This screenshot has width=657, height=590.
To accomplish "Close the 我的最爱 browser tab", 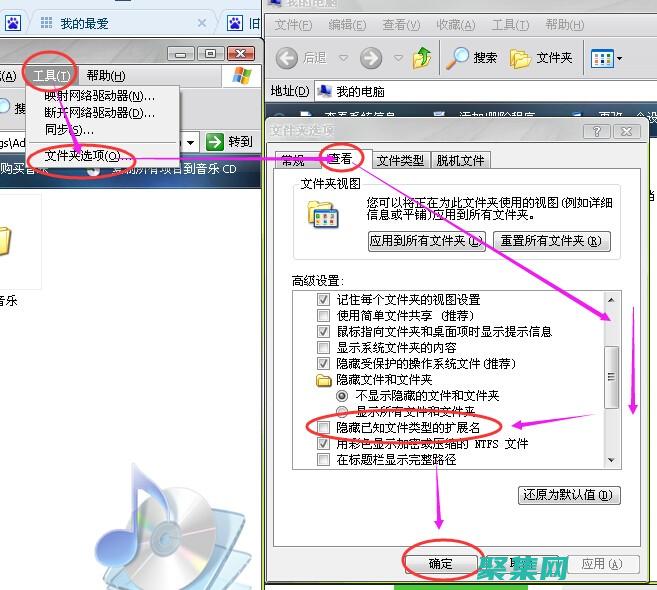I will [203, 22].
